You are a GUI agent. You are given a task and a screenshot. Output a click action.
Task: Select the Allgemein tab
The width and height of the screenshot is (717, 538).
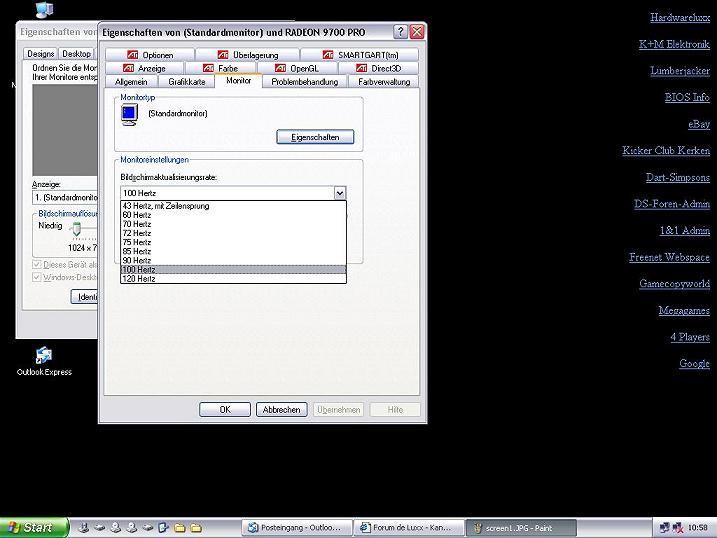coord(131,82)
